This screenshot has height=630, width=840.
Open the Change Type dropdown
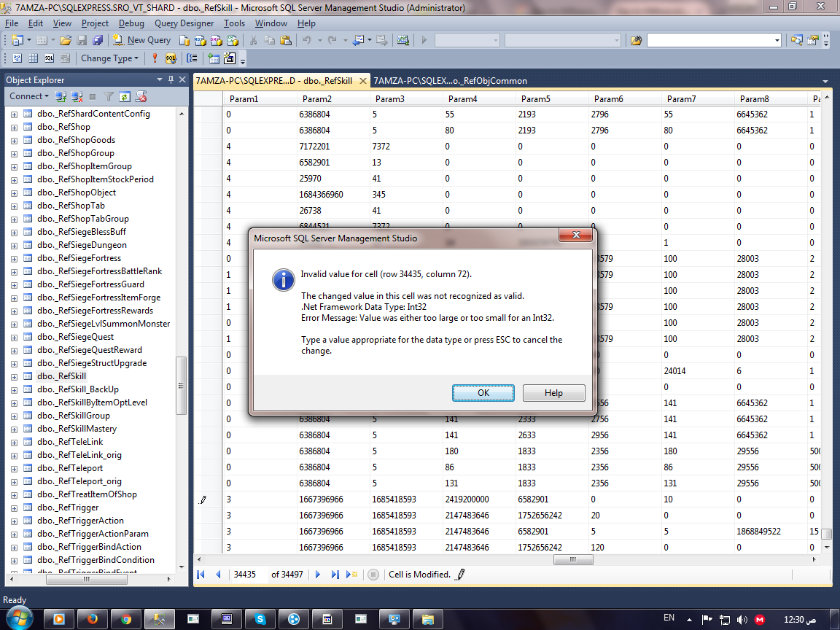click(x=109, y=58)
